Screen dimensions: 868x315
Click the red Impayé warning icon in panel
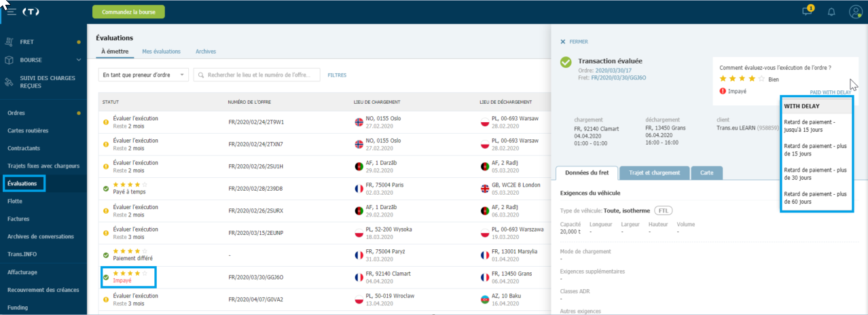click(x=723, y=91)
